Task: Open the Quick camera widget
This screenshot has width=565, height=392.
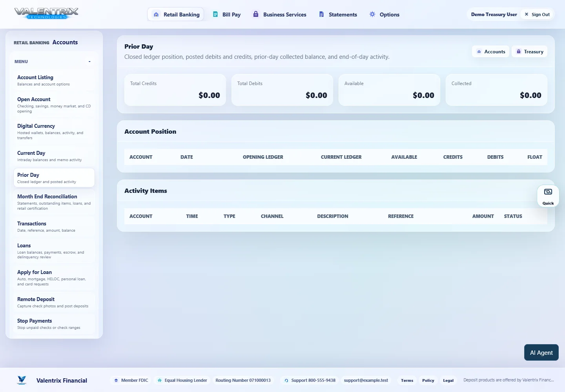Action: click(x=548, y=196)
